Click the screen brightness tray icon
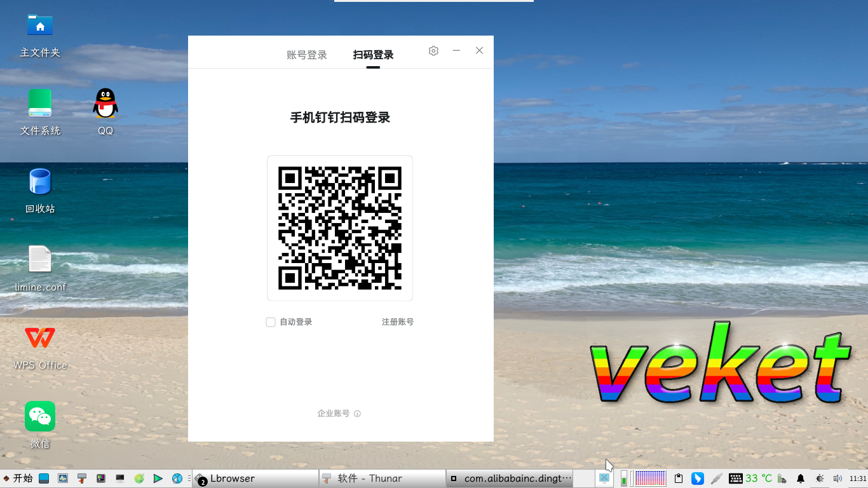The width and height of the screenshot is (868, 488). point(820,478)
